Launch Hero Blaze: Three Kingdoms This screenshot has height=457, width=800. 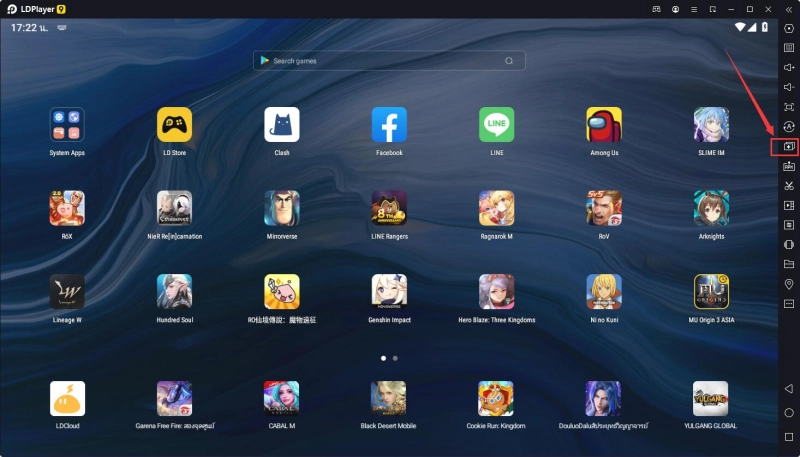pyautogui.click(x=496, y=292)
